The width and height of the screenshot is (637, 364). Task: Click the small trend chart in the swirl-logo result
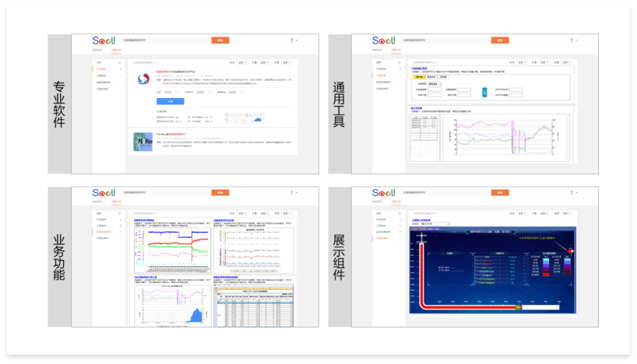click(x=244, y=117)
